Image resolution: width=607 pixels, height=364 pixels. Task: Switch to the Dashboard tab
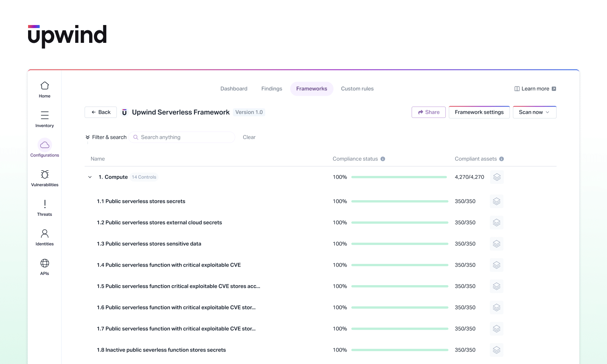coord(234,89)
